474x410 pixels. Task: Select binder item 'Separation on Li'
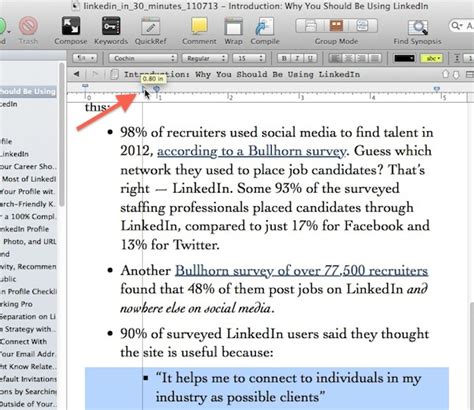pyautogui.click(x=28, y=316)
